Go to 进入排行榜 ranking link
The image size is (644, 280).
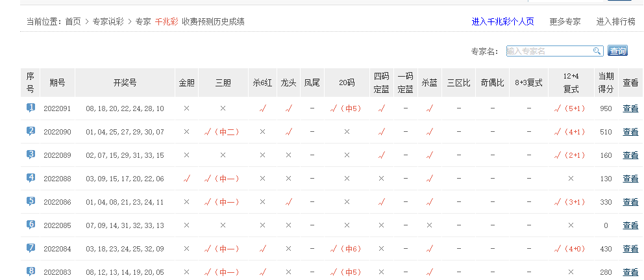click(x=615, y=21)
